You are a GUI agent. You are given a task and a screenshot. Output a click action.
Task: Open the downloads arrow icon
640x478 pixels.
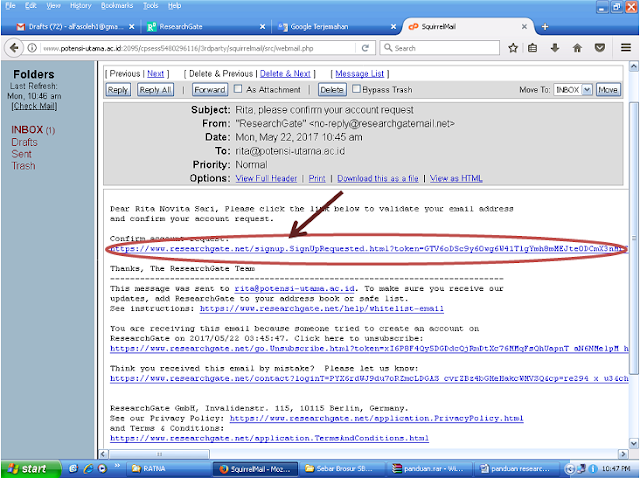(x=555, y=48)
